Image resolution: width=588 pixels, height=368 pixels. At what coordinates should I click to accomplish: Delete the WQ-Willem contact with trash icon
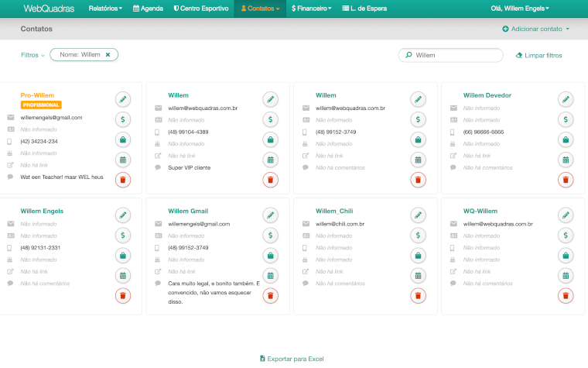pos(566,295)
